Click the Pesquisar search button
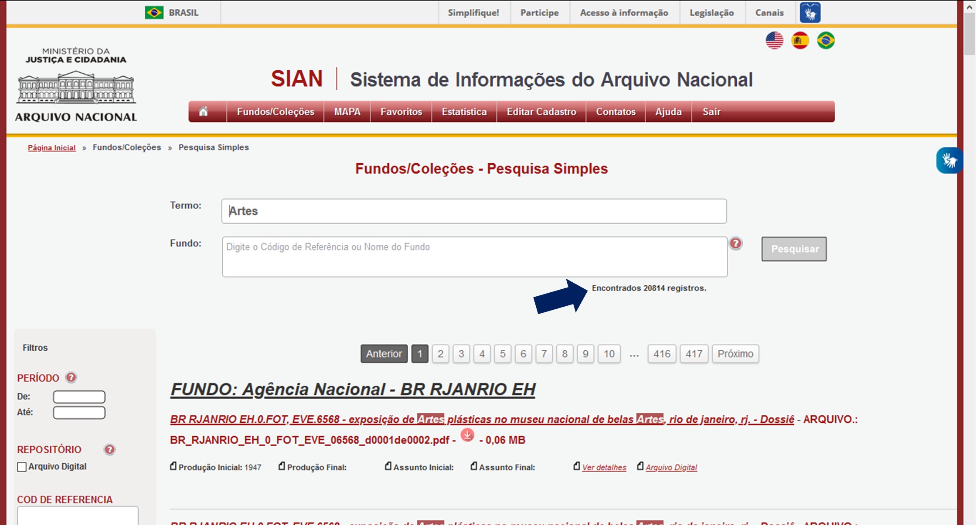980x527 pixels. [x=794, y=249]
